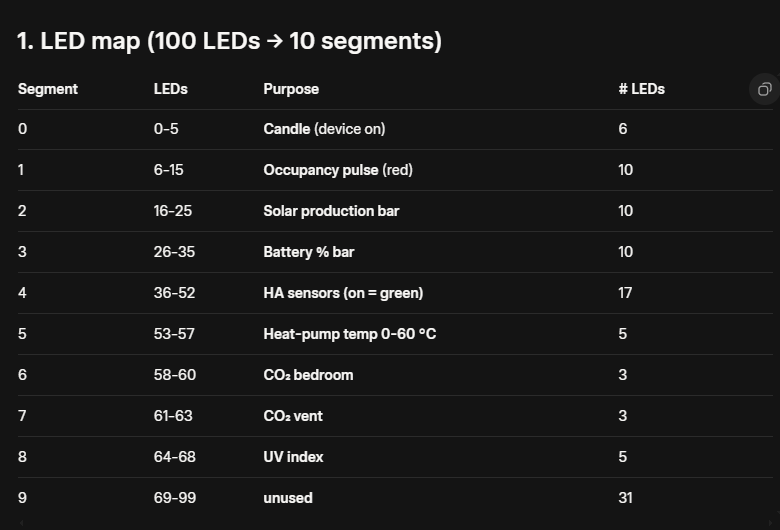Click the 'CO₂ vent' cell
780x530 pixels.
(293, 416)
